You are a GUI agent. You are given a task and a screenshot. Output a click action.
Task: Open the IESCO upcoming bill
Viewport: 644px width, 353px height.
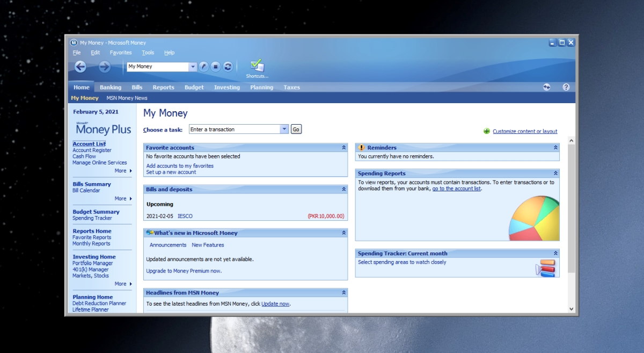coord(185,217)
